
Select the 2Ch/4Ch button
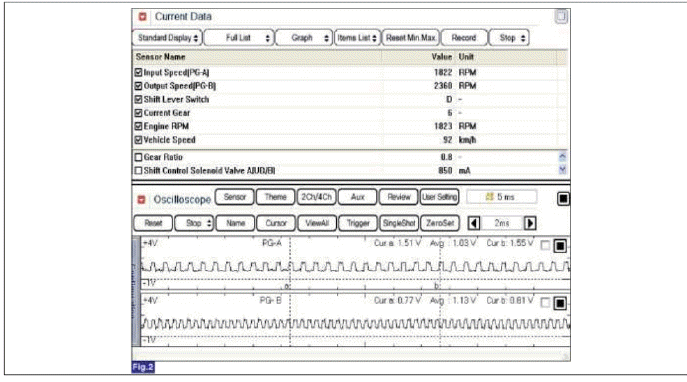(x=316, y=197)
